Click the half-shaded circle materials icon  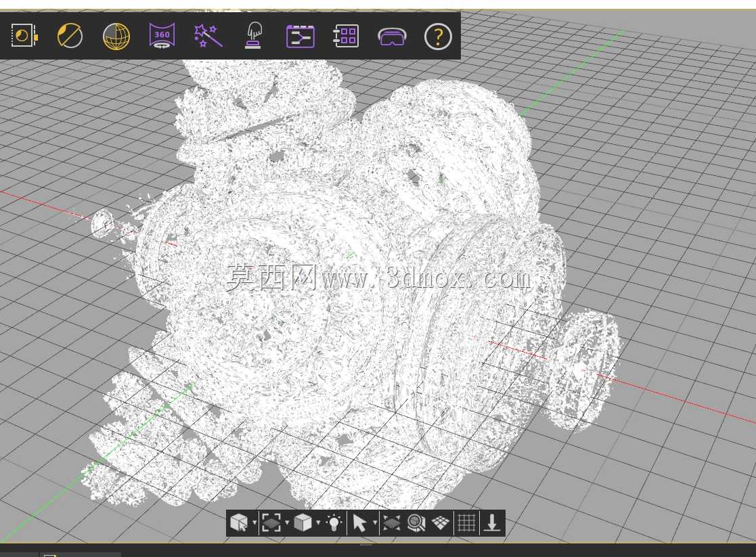(70, 36)
